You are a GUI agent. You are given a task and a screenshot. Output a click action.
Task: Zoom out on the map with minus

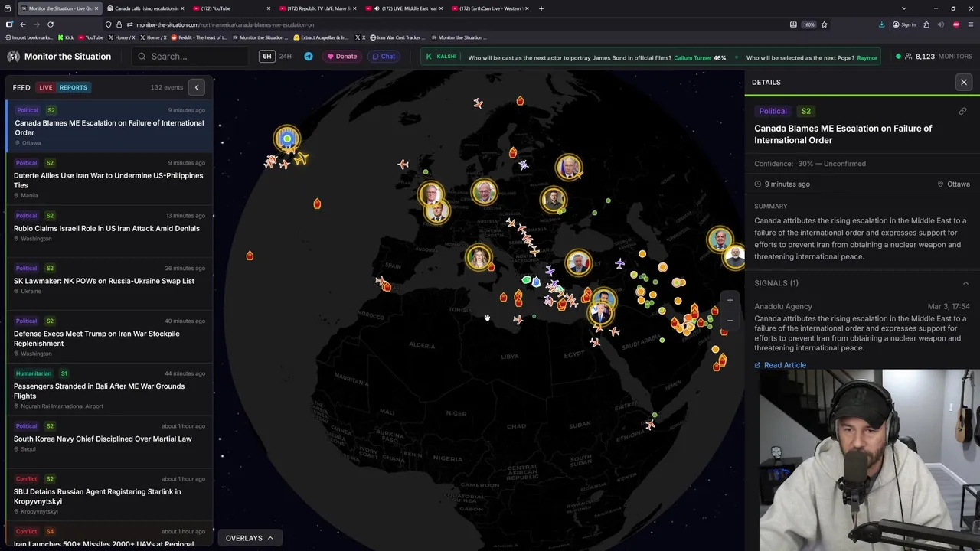coord(730,321)
